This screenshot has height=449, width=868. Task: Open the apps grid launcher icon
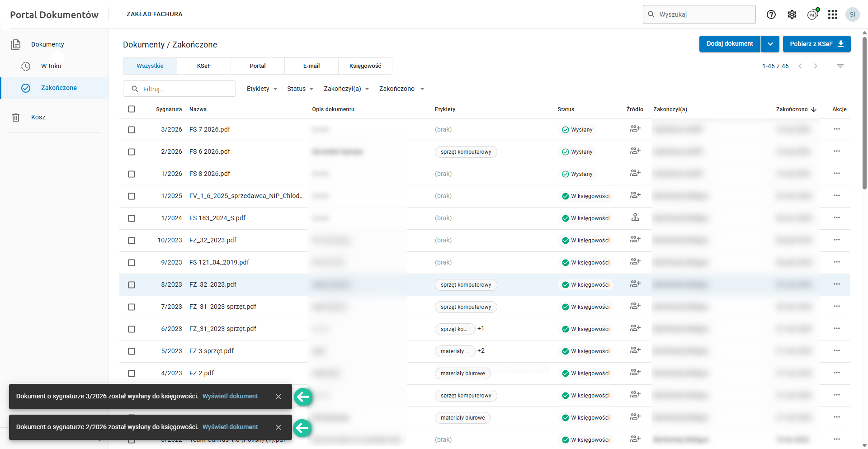click(x=833, y=14)
